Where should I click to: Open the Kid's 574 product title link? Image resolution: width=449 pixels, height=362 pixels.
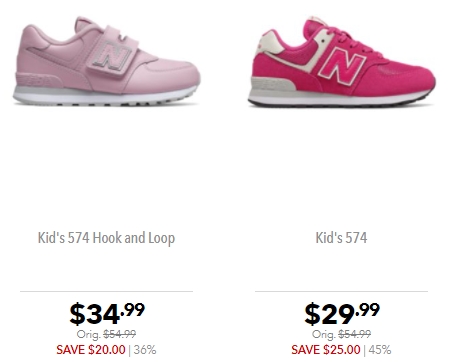[x=341, y=238]
